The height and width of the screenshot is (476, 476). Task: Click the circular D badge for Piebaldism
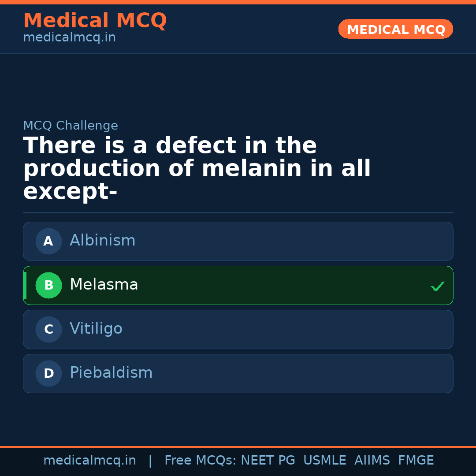click(48, 373)
